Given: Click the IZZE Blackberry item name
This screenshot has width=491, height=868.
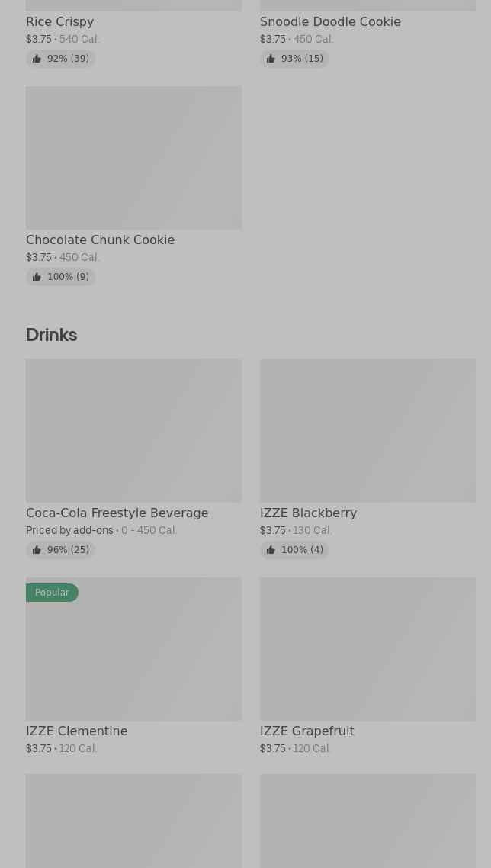Looking at the screenshot, I should point(308,513).
